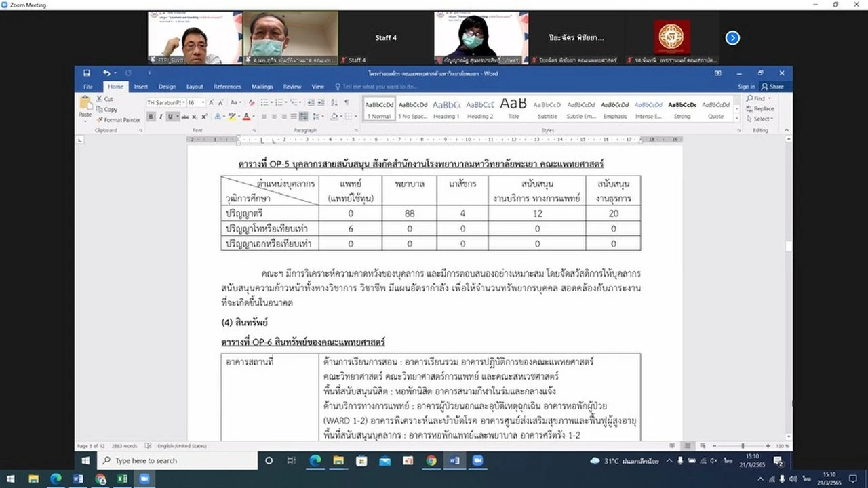
Task: Save the document with Quick Access icon
Action: pyautogui.click(x=87, y=73)
